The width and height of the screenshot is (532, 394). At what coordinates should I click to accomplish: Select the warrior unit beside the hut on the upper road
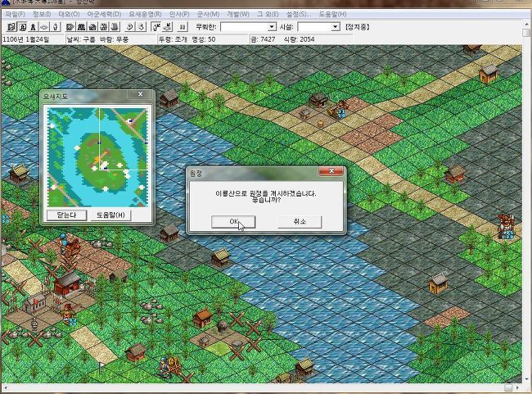point(339,109)
